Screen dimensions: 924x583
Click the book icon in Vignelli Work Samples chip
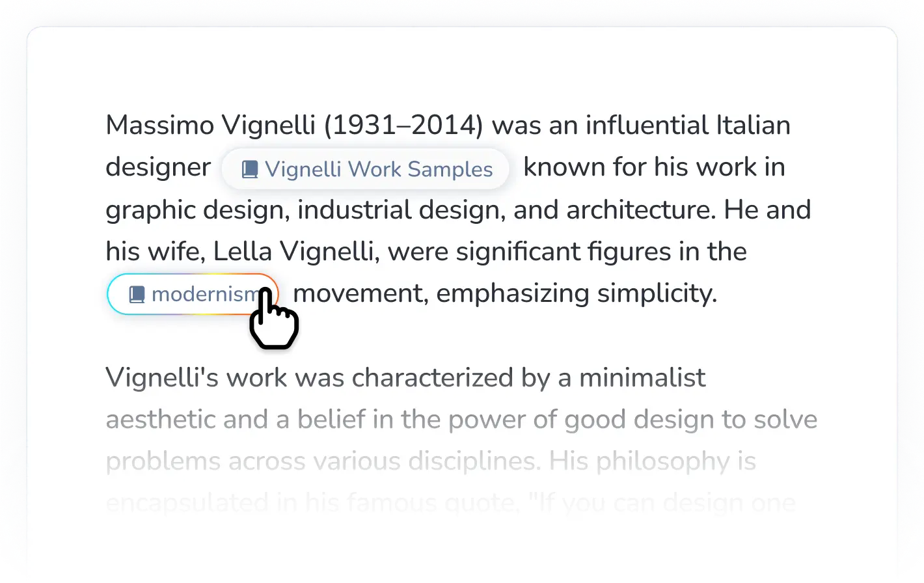[x=249, y=170]
